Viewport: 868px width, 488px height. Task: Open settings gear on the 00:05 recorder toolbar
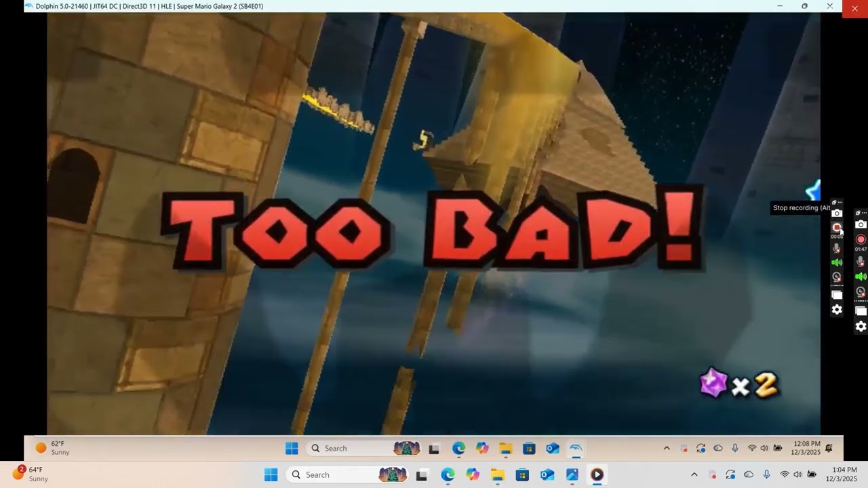[837, 310]
